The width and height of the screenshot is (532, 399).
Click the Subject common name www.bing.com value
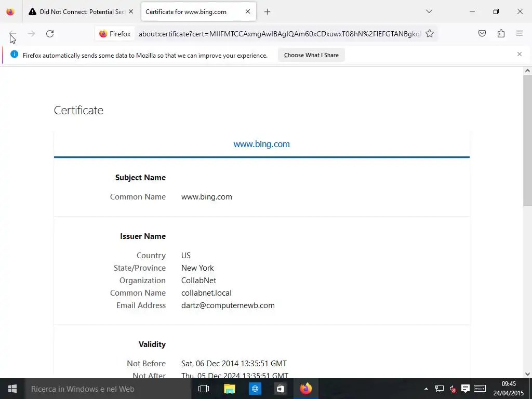pyautogui.click(x=207, y=197)
